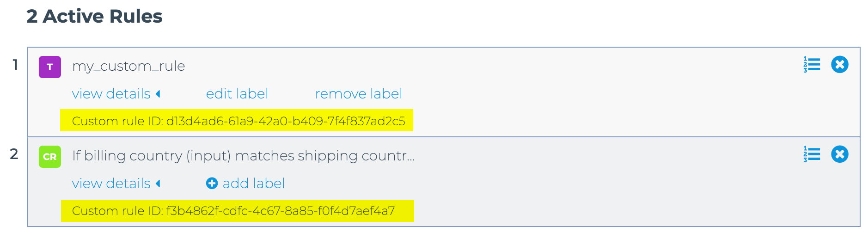Image resolution: width=868 pixels, height=233 pixels.
Task: Click the add label text link
Action: coord(254,184)
